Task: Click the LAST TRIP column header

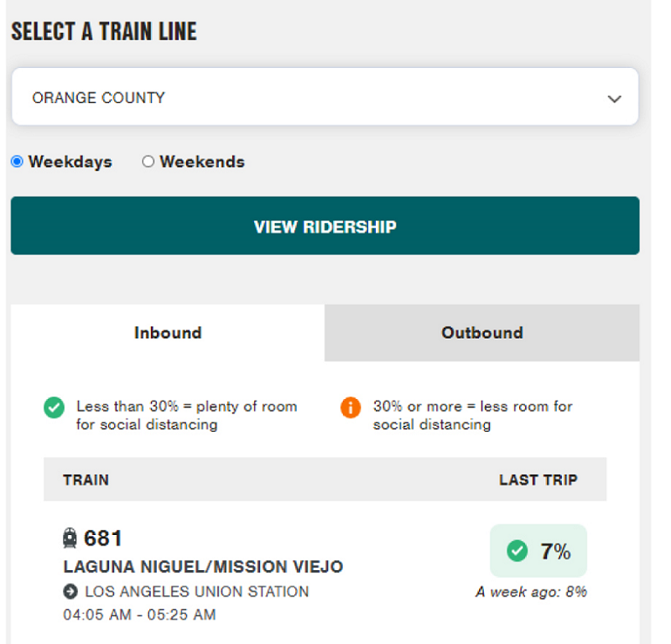Action: coord(538,480)
